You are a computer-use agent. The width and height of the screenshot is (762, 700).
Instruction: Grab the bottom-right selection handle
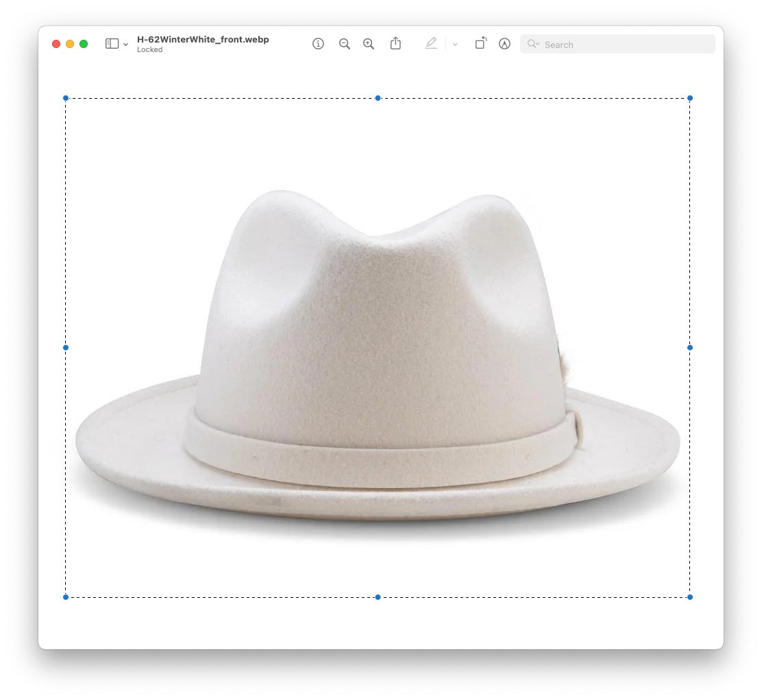pos(689,597)
